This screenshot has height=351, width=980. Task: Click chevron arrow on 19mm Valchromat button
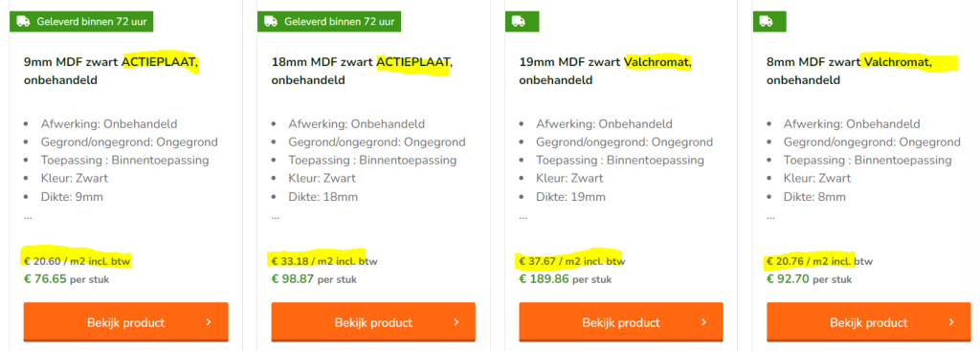(703, 322)
